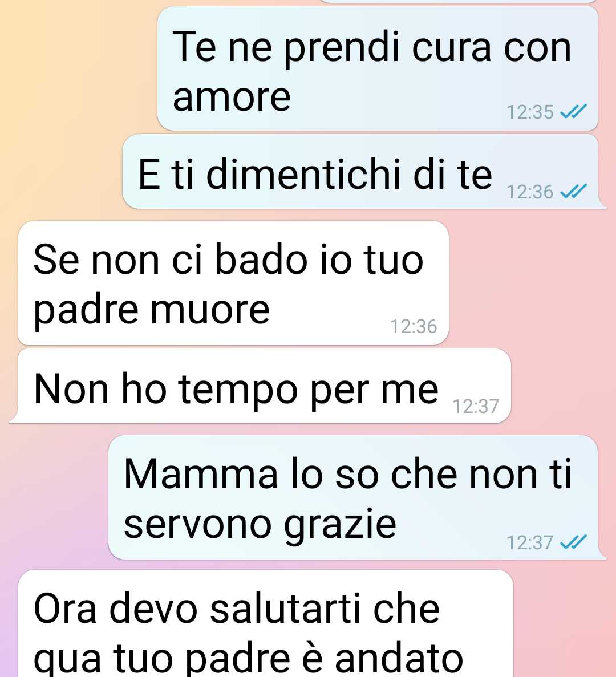Tap the 12:37 timestamp next to 'per me'
616x677 pixels.
[476, 406]
